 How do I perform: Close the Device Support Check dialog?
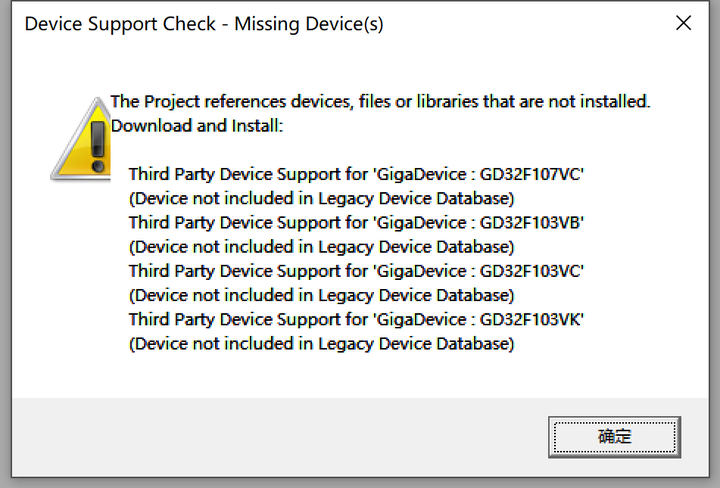(x=683, y=23)
